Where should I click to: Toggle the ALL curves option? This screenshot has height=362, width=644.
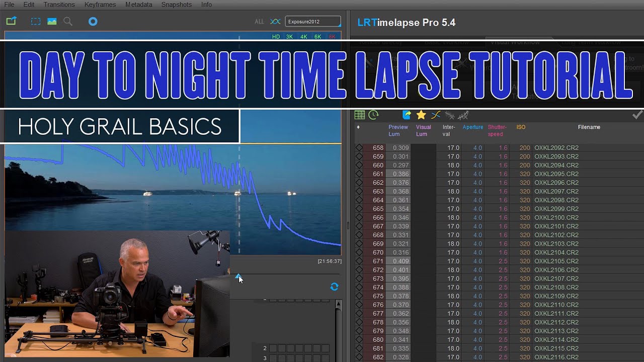tap(259, 22)
